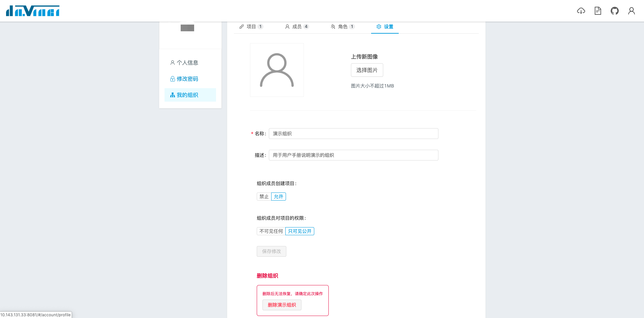Switch to the 角色 tab
The height and width of the screenshot is (318, 644).
[x=342, y=27]
